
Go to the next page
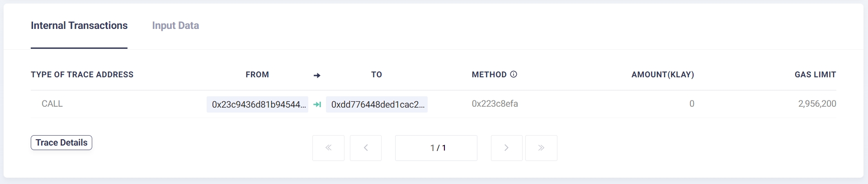pyautogui.click(x=506, y=148)
